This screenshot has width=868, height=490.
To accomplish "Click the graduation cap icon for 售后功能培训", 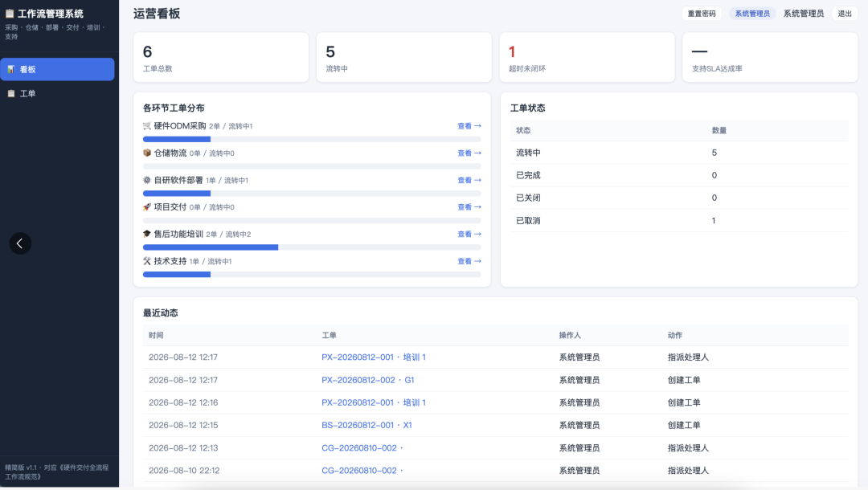I will point(147,234).
